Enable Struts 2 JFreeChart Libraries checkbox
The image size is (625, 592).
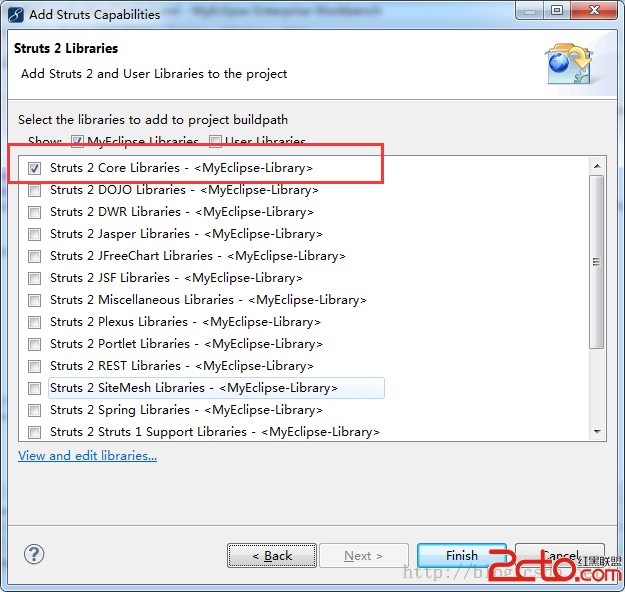pos(35,256)
